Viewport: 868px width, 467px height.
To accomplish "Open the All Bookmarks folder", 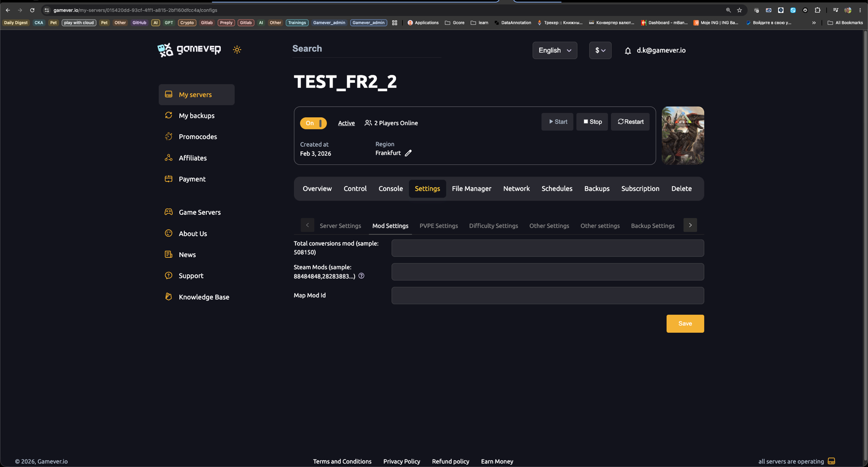I will pos(845,23).
